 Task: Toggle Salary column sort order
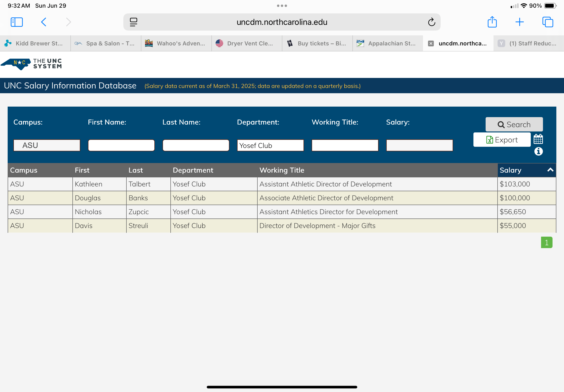point(526,170)
